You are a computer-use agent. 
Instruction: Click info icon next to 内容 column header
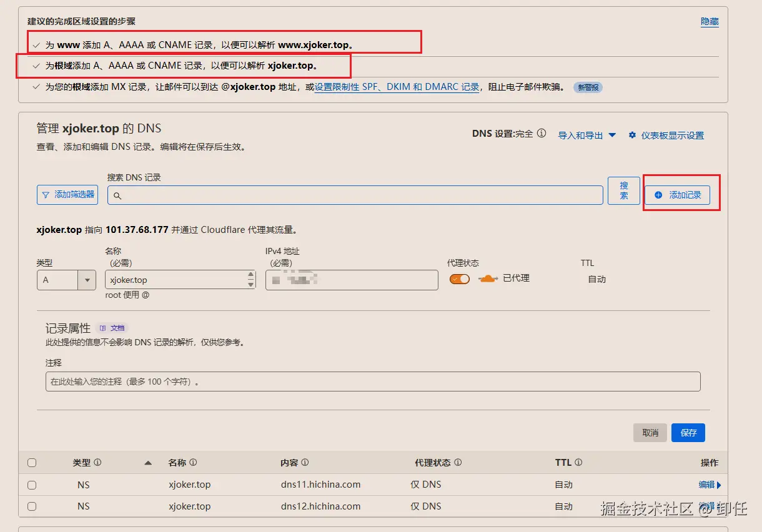point(305,463)
